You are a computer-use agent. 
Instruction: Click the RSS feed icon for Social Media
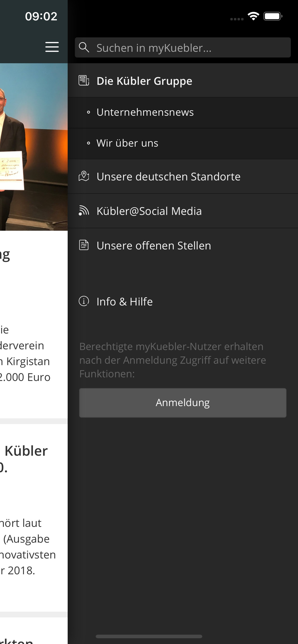coord(84,211)
